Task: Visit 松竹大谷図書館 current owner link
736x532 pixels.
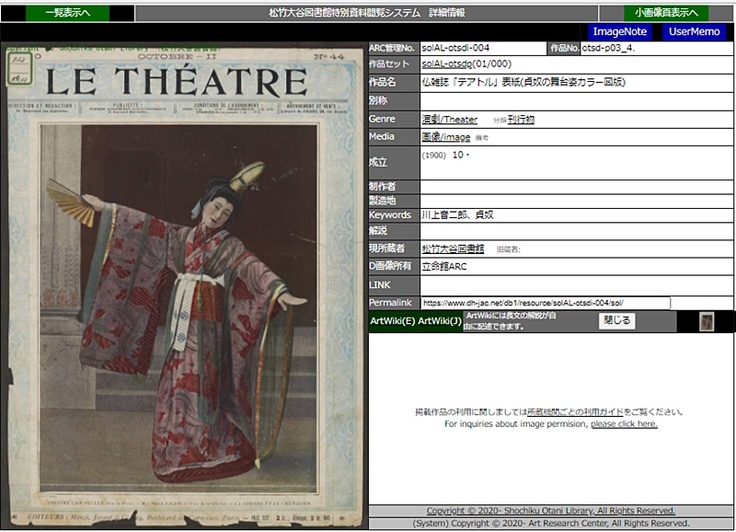Action: (453, 248)
